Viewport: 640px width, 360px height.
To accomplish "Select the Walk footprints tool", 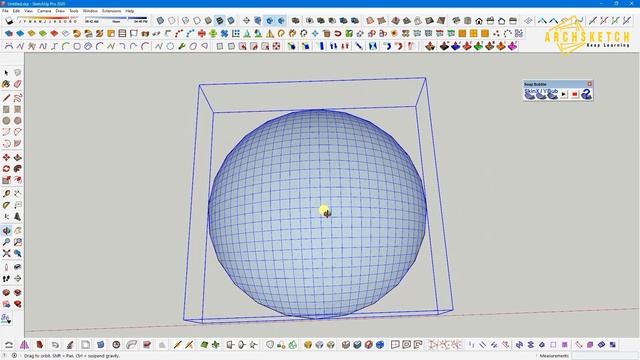I will (x=6, y=279).
